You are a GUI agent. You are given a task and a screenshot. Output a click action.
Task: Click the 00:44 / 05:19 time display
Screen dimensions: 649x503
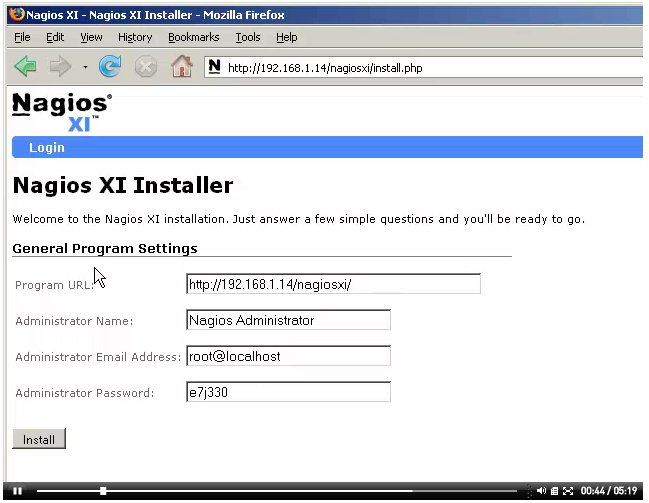(x=608, y=491)
